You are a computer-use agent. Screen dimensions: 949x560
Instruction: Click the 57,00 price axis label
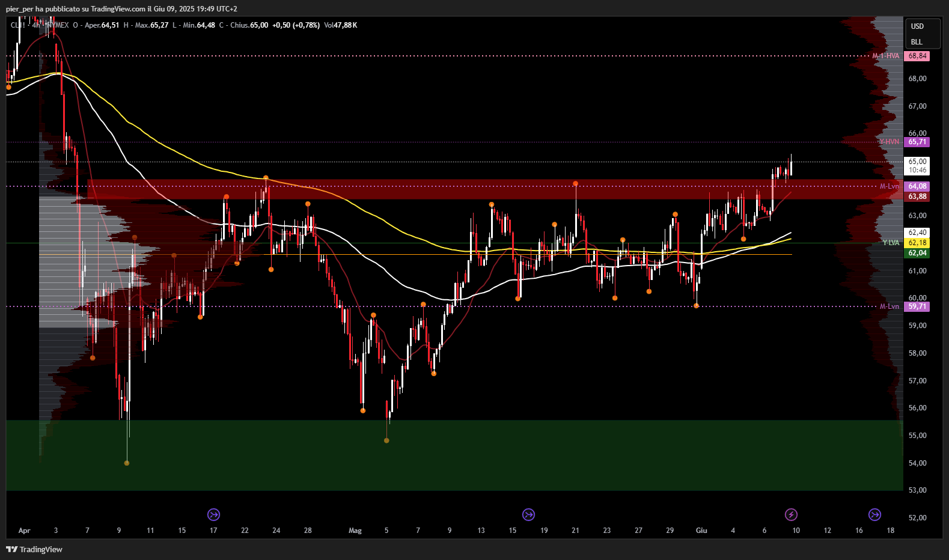[917, 381]
